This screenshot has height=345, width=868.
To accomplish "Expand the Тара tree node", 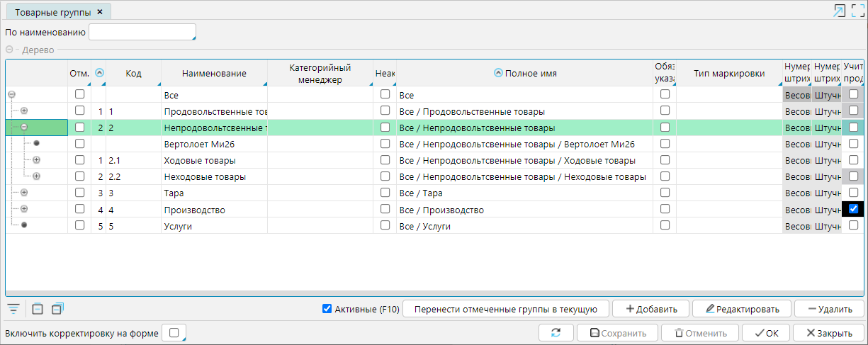I will point(24,193).
